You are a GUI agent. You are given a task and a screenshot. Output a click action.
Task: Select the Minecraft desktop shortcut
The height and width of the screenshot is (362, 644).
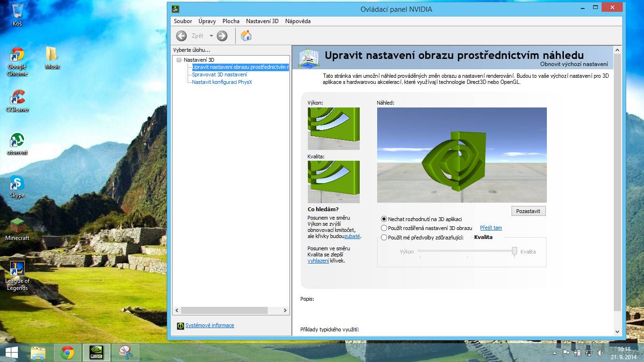point(17,230)
